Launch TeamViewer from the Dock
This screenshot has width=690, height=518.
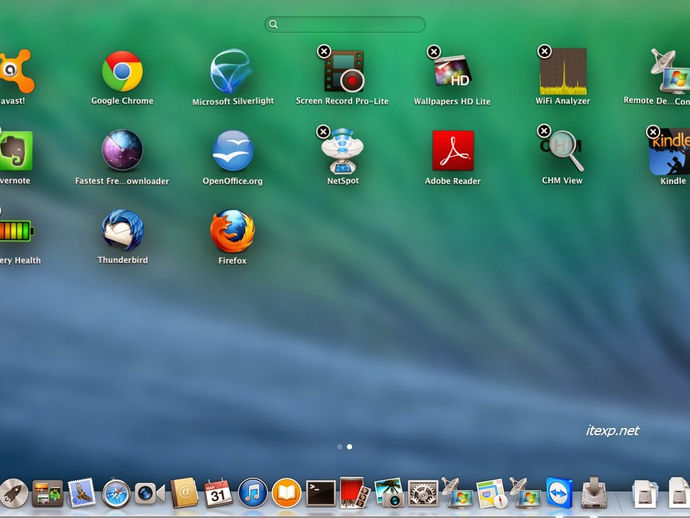[x=559, y=493]
